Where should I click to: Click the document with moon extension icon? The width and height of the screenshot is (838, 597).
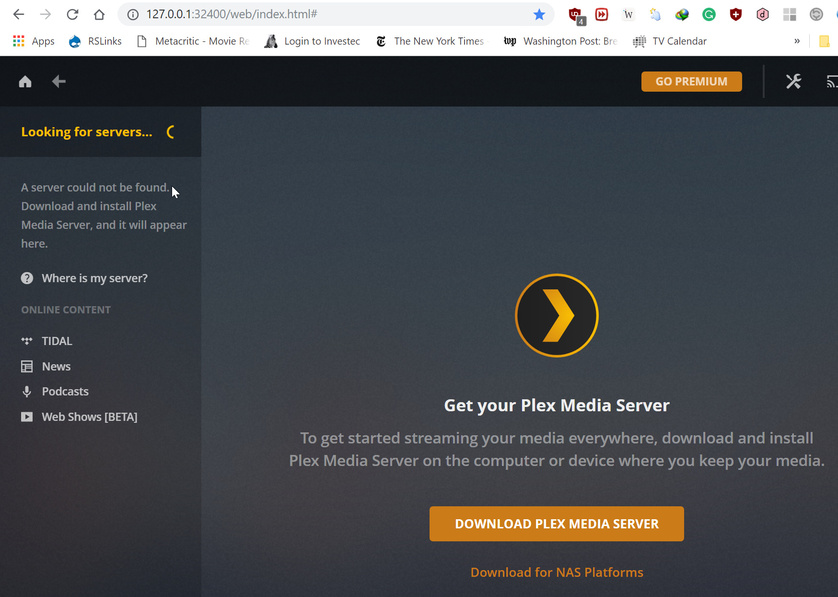pyautogui.click(x=655, y=14)
